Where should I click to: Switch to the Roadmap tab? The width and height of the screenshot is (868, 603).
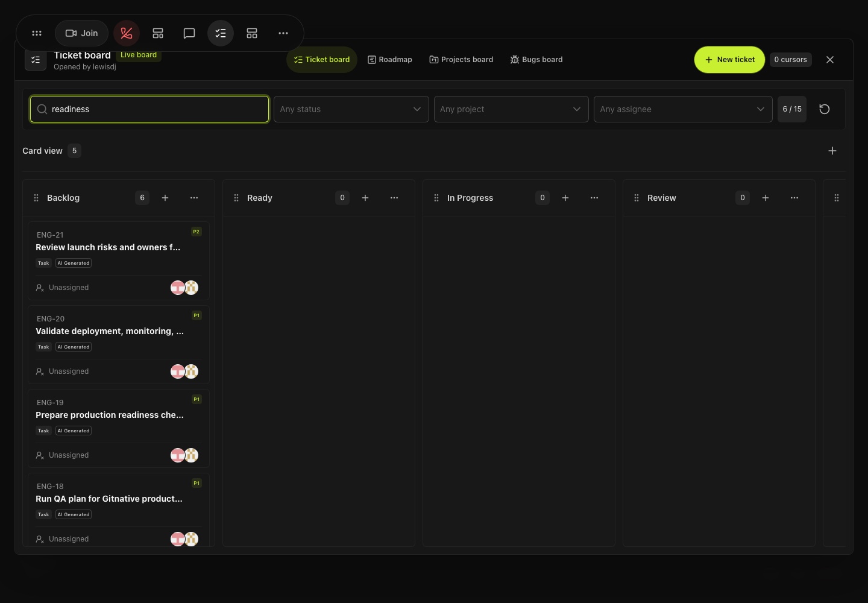coord(390,60)
